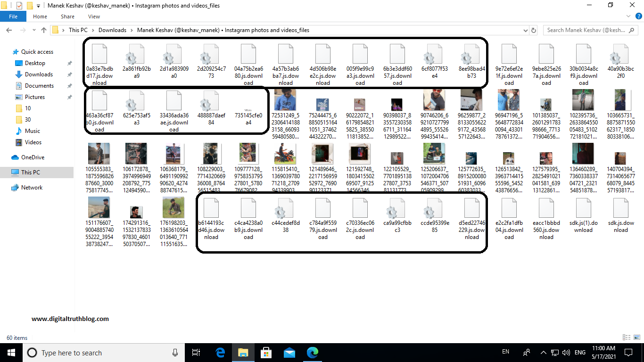Open Task View on the taskbar
Image resolution: width=644 pixels, height=362 pixels.
(x=197, y=352)
